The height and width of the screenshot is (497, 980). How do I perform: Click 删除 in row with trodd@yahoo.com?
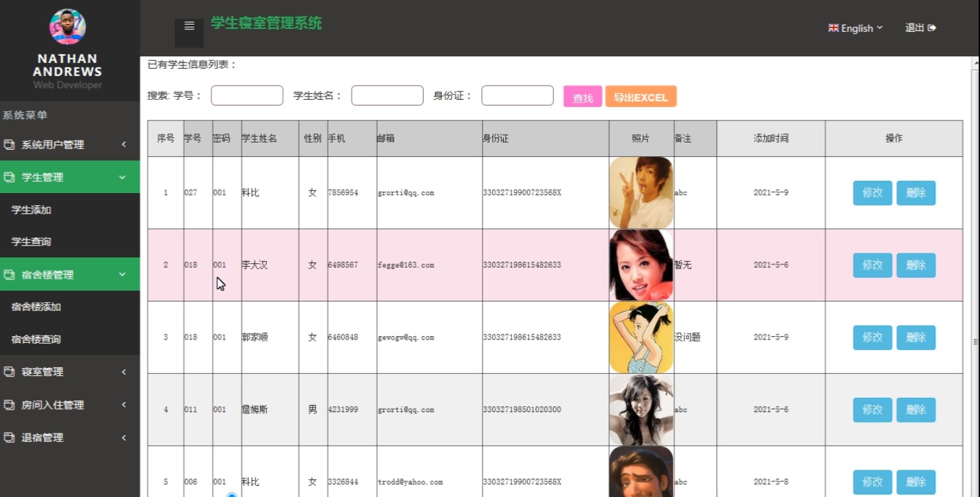[x=916, y=482]
